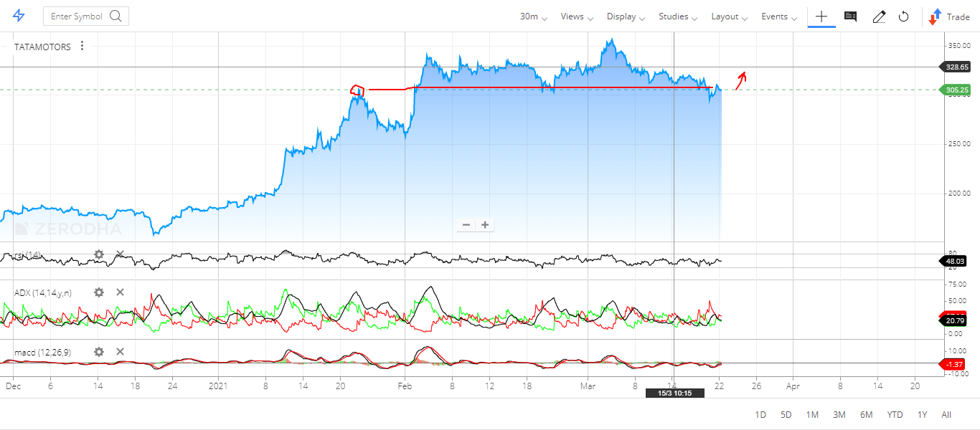Viewport: 980px width, 430px height.
Task: Open the Events dropdown menu
Action: (x=779, y=16)
